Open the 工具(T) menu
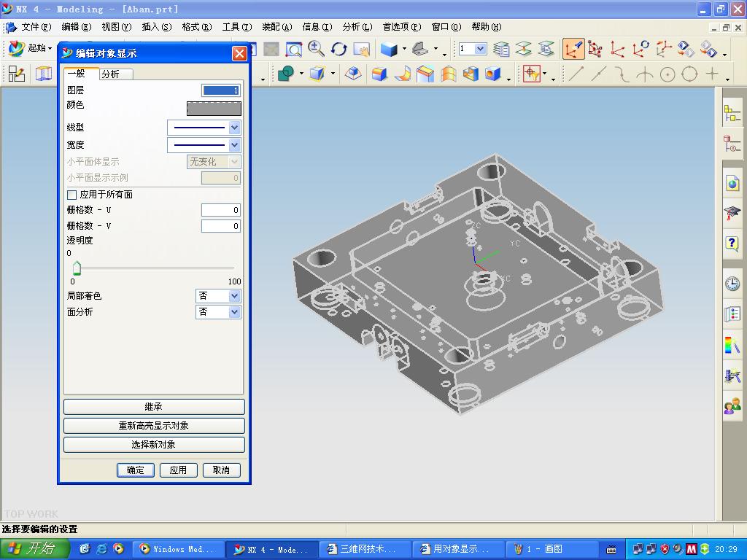This screenshot has width=747, height=560. coord(237,27)
